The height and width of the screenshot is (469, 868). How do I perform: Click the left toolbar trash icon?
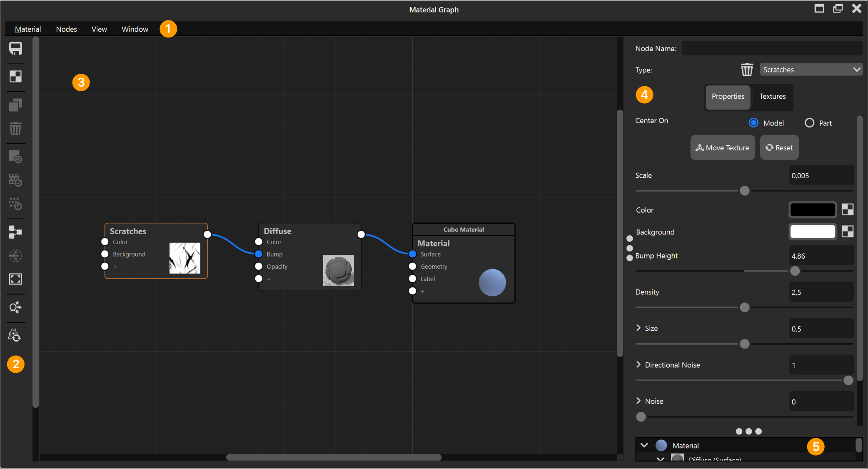click(16, 128)
